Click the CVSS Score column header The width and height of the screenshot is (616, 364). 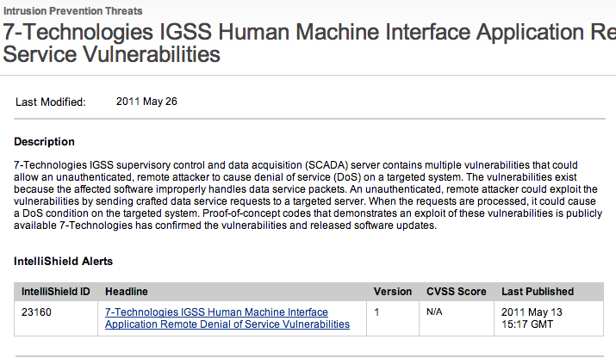coord(457,292)
